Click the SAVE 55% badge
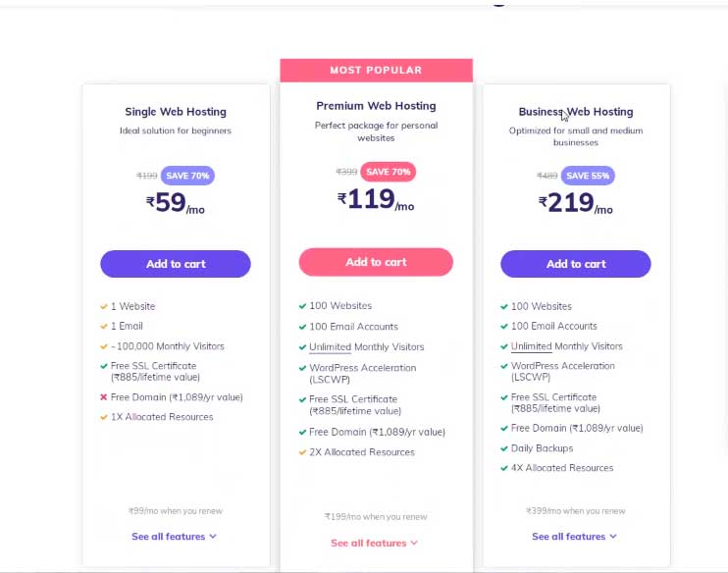The image size is (728, 573). coord(588,176)
